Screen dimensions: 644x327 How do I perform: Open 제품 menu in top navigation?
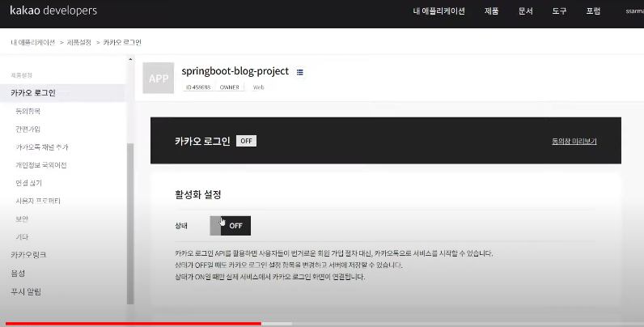(491, 11)
